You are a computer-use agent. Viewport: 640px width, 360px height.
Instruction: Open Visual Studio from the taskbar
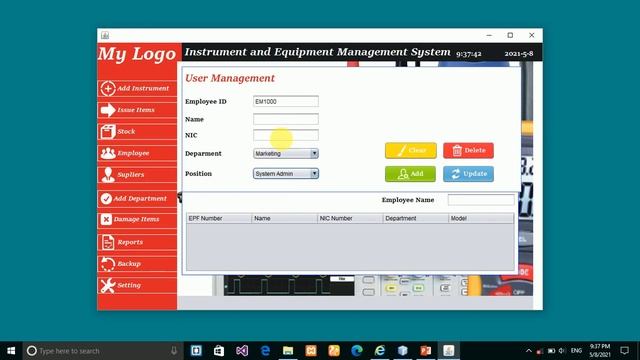click(x=242, y=351)
